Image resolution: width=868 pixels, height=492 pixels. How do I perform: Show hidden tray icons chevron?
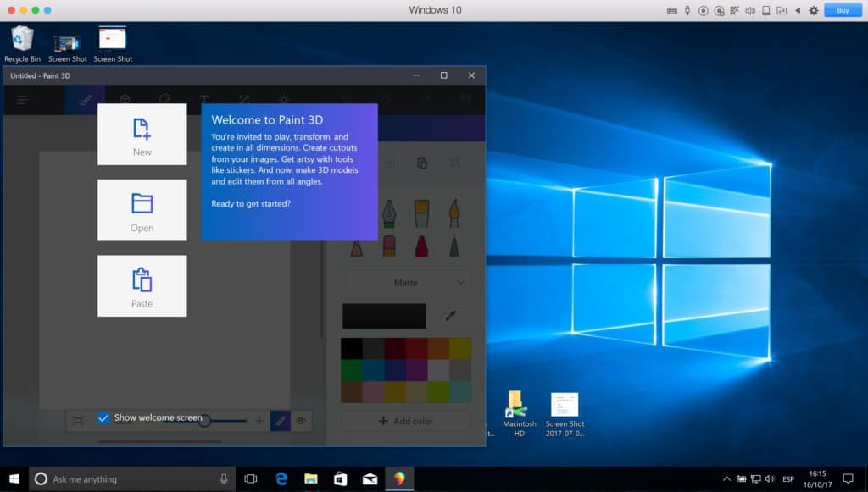[726, 478]
